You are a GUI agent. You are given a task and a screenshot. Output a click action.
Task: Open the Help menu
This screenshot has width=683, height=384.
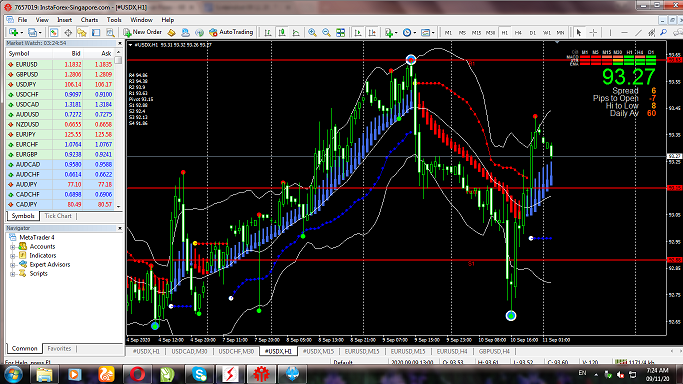pyautogui.click(x=168, y=20)
